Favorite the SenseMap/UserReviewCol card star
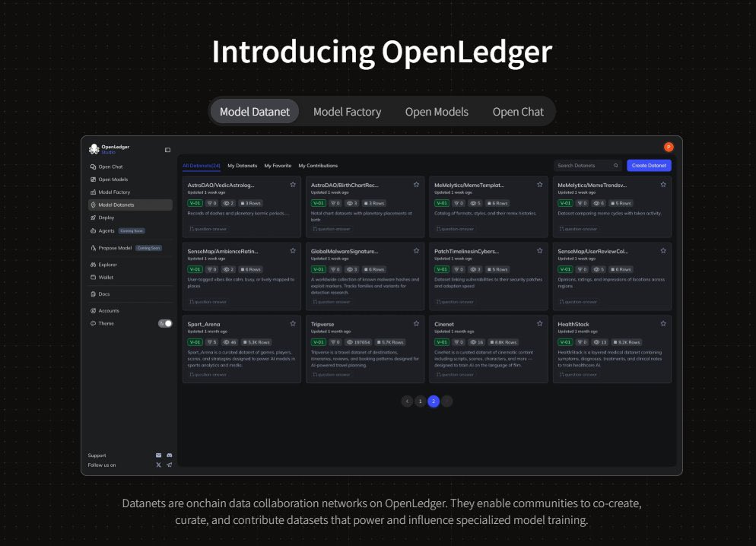The width and height of the screenshot is (756, 546). point(663,251)
